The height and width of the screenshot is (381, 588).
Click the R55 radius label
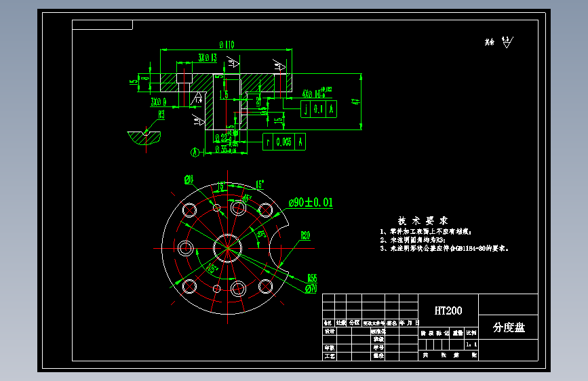point(313,278)
